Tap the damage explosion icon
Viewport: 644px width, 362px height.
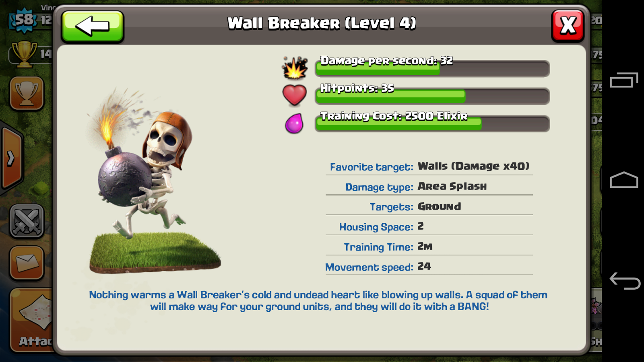point(295,68)
